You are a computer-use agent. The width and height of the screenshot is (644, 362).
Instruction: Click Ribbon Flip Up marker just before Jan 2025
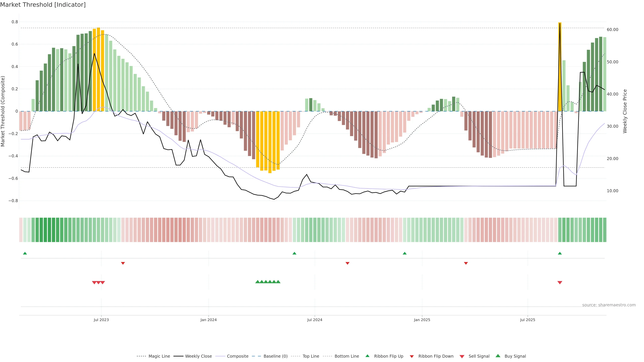pyautogui.click(x=405, y=253)
